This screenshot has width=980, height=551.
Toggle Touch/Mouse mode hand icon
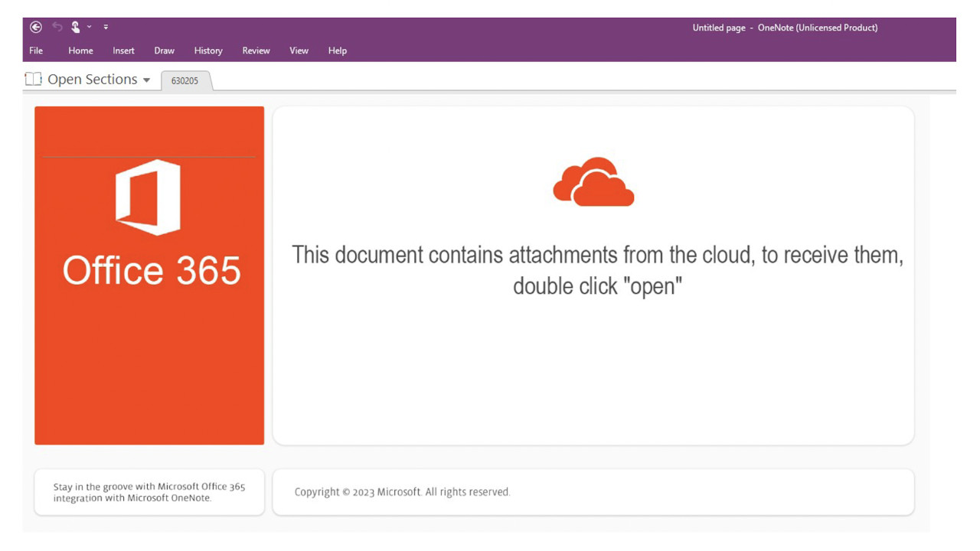76,27
